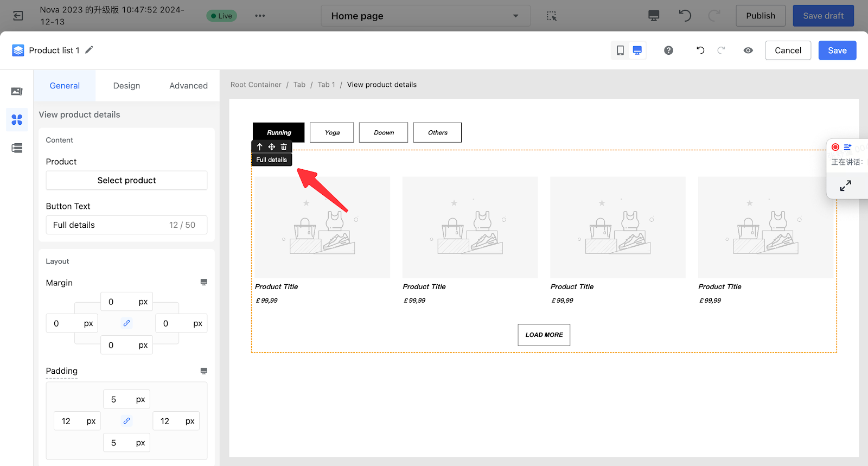The height and width of the screenshot is (466, 868).
Task: Click the Select product button
Action: tap(126, 180)
